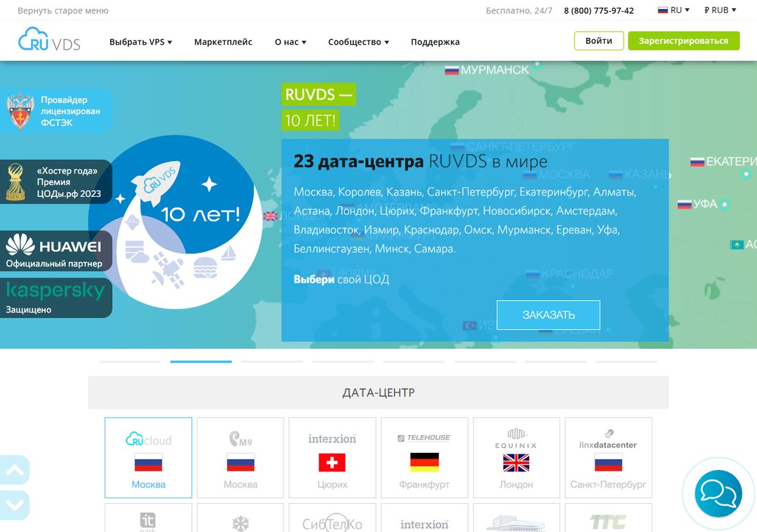This screenshot has width=757, height=532.
Task: Open the Поддержка page
Action: pos(435,42)
